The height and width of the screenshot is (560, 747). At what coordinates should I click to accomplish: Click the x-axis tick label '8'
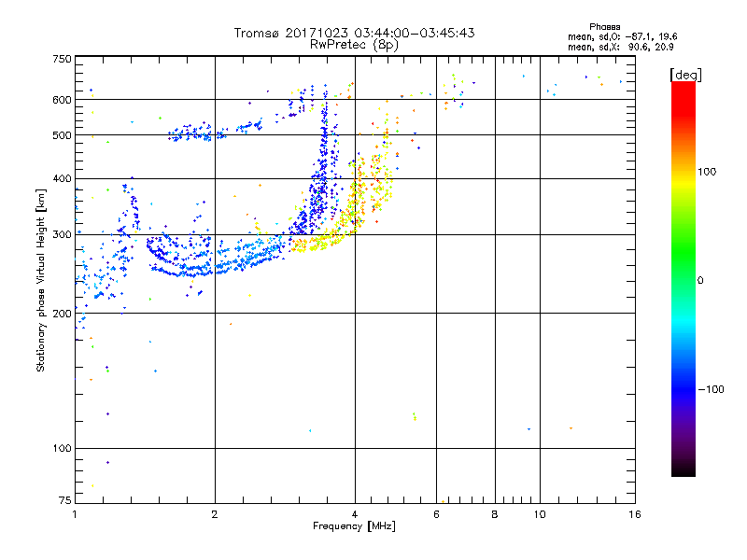click(x=495, y=514)
